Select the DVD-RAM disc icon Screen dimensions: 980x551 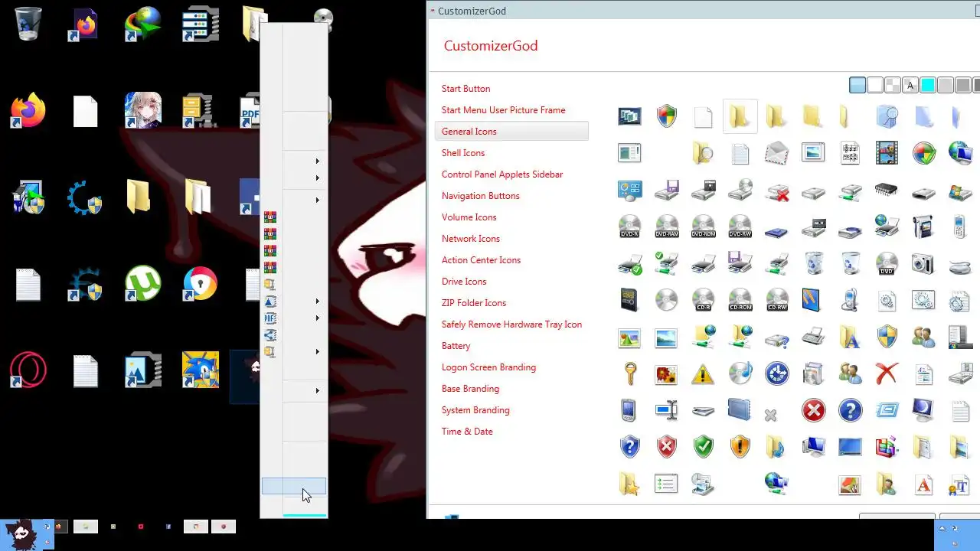point(666,227)
